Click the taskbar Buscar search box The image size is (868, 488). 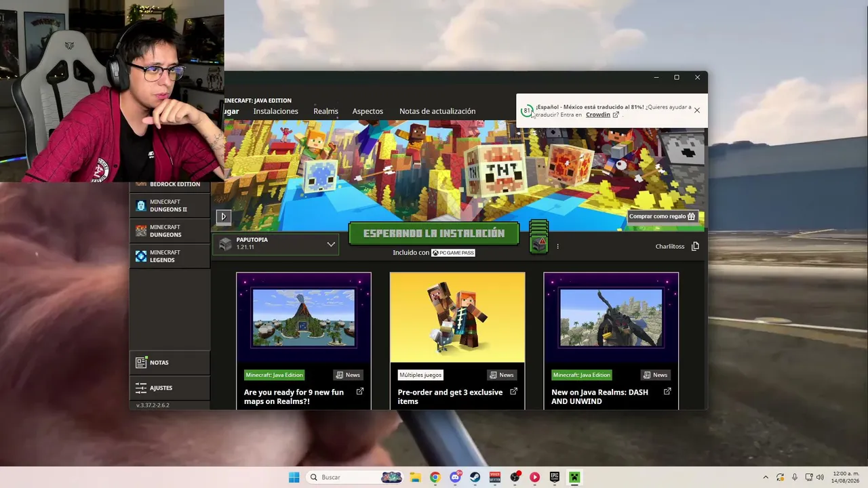pyautogui.click(x=354, y=477)
